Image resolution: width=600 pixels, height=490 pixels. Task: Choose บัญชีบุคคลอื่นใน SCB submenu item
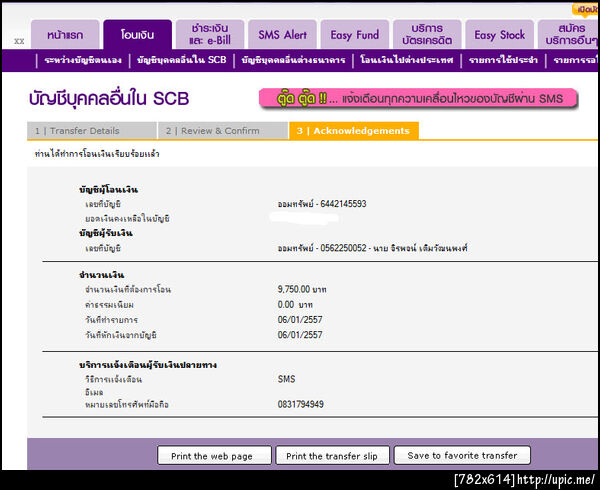click(182, 60)
